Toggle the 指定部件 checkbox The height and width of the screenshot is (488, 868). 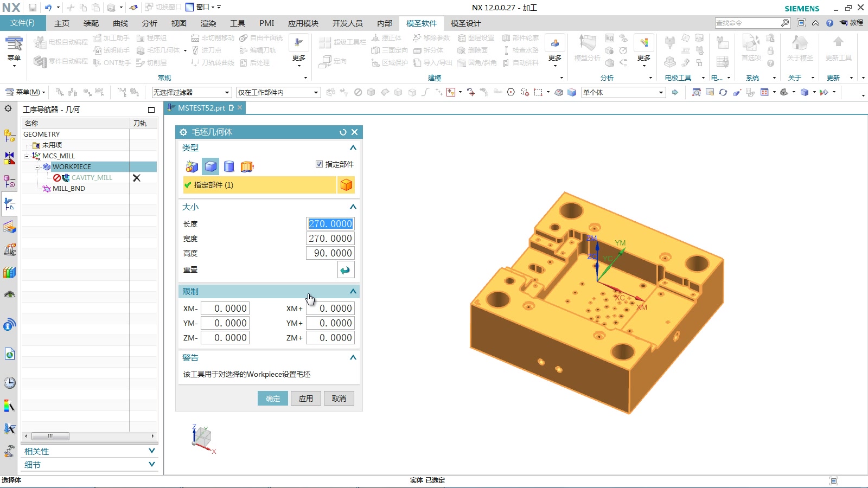pos(319,164)
